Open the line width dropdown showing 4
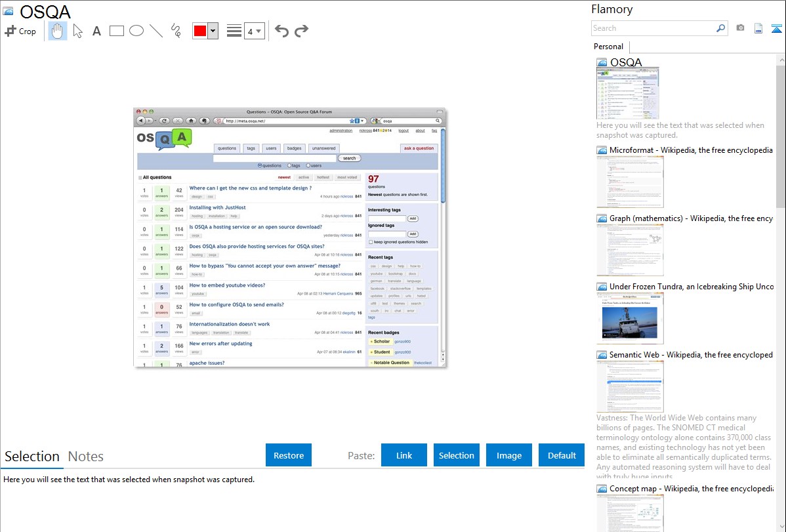This screenshot has width=786, height=532. point(255,31)
